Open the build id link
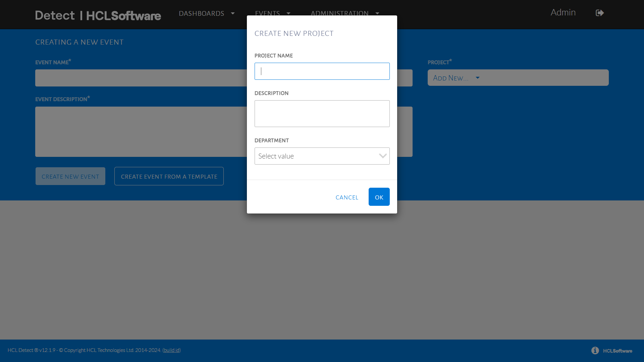Image resolution: width=644 pixels, height=362 pixels. (171, 350)
